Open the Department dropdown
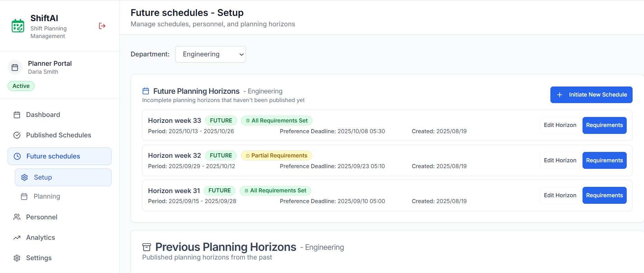 pyautogui.click(x=210, y=54)
